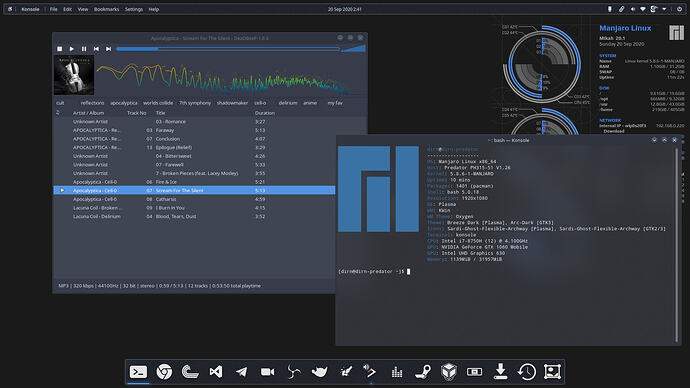This screenshot has height=388, width=690.
Task: Switch to the 'cult' playlist tab
Action: pyautogui.click(x=60, y=103)
